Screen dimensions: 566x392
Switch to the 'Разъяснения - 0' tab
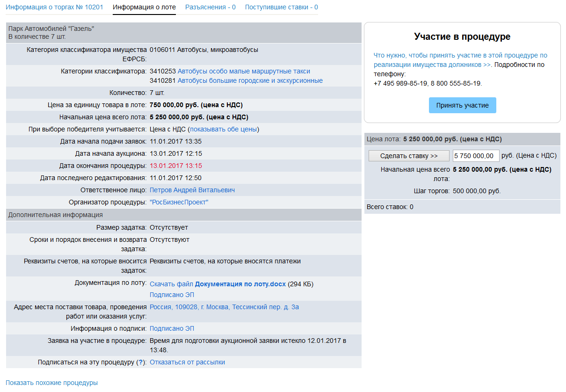coord(210,7)
